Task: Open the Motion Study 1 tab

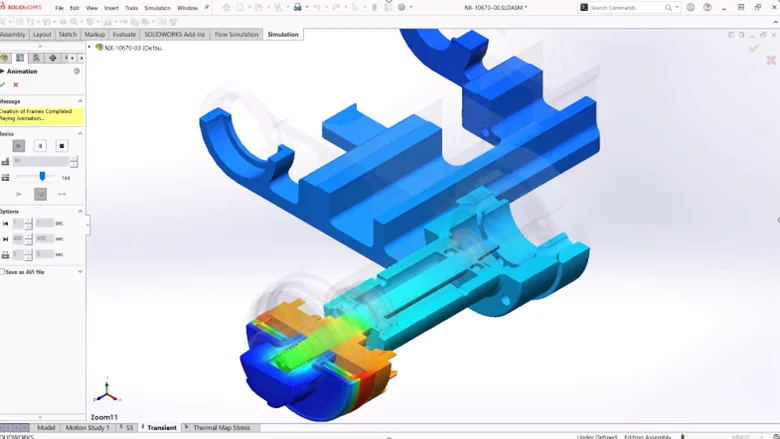Action: click(88, 428)
